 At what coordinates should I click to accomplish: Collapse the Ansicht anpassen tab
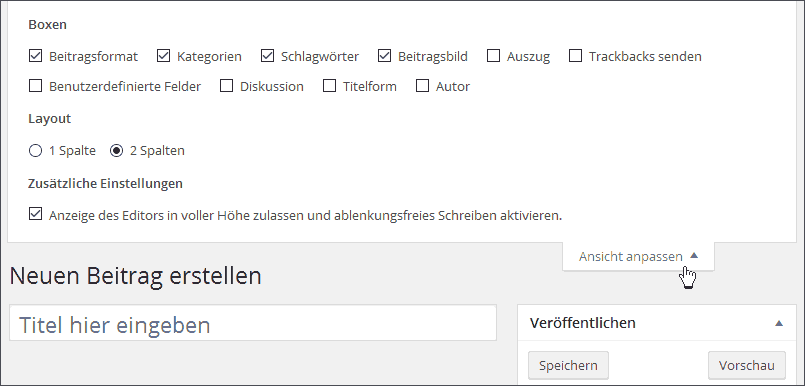coord(638,256)
